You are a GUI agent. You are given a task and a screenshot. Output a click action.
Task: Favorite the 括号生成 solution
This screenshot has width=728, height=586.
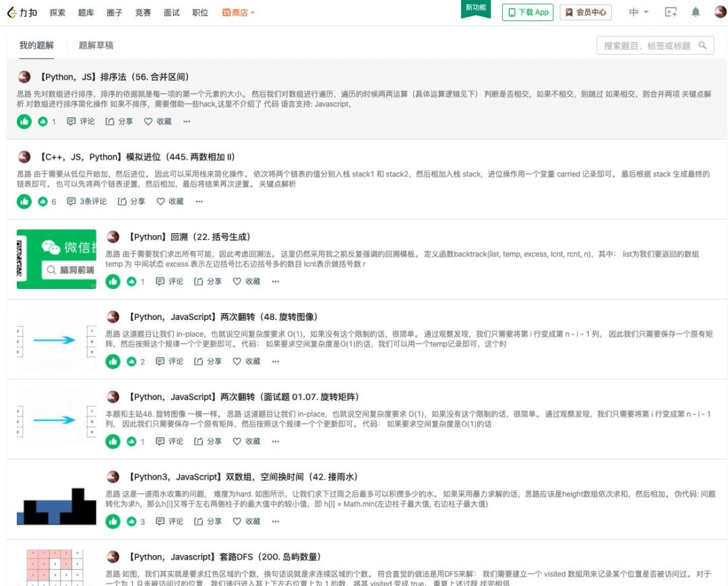point(247,281)
